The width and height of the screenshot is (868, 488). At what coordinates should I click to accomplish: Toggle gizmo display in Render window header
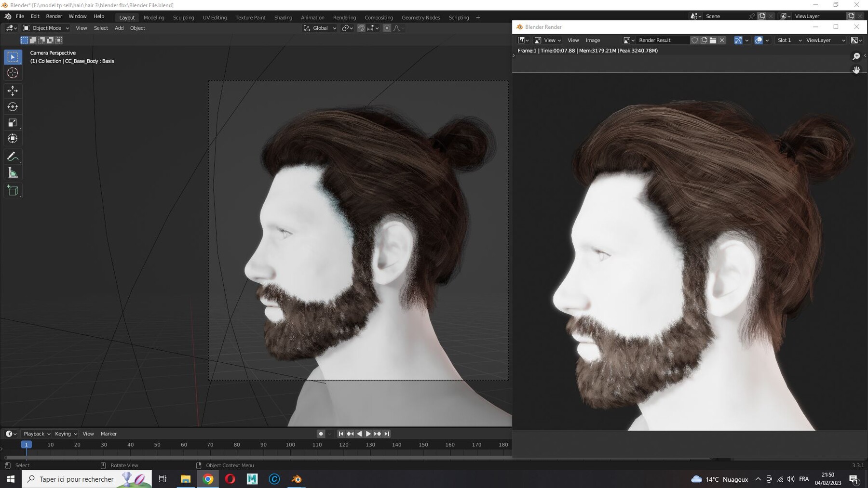point(738,40)
